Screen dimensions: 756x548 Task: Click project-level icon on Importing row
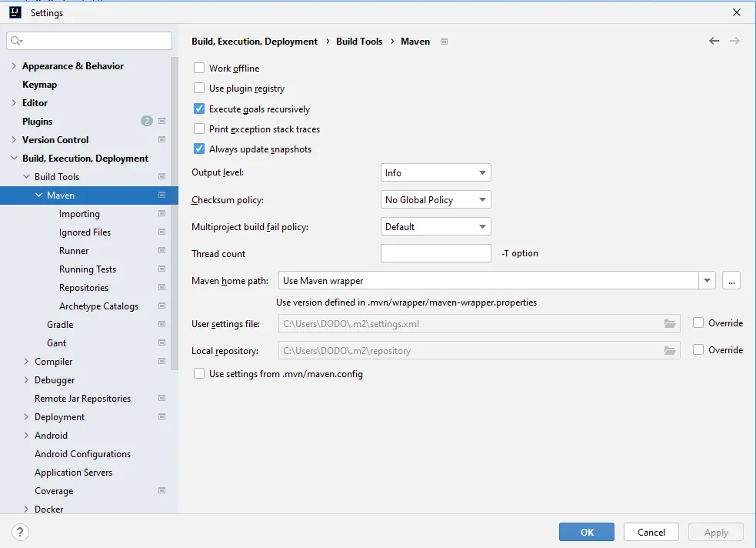tap(162, 213)
